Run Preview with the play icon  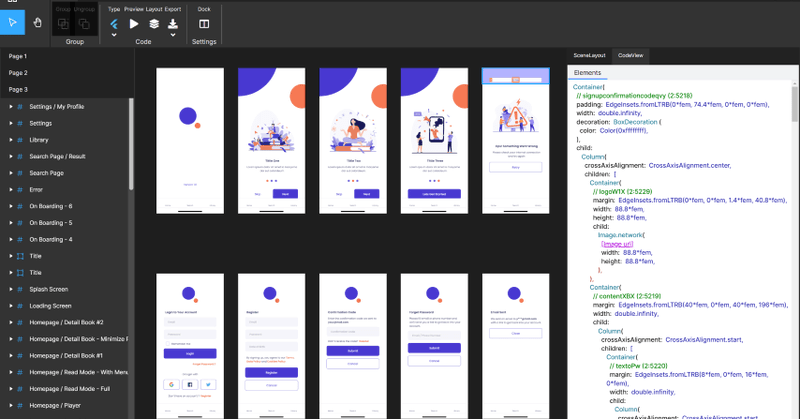(134, 23)
